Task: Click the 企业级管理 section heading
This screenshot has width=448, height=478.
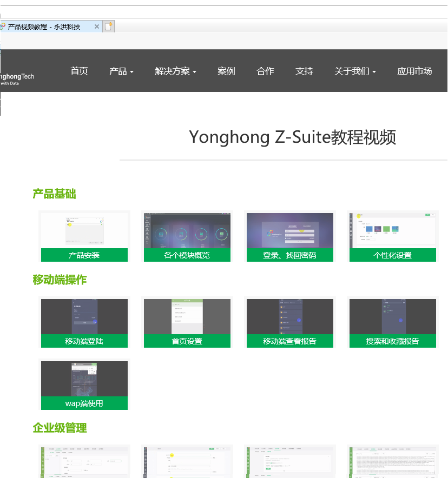Action: (x=60, y=428)
